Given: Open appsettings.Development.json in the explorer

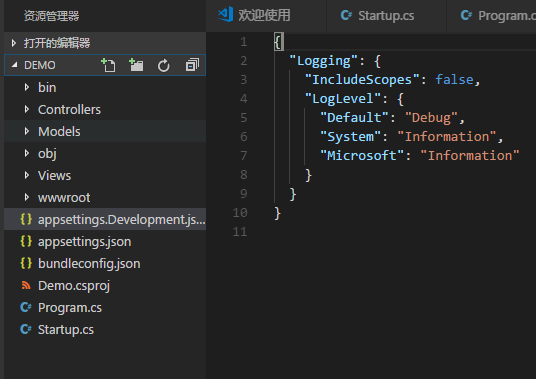Looking at the screenshot, I should 105,219.
